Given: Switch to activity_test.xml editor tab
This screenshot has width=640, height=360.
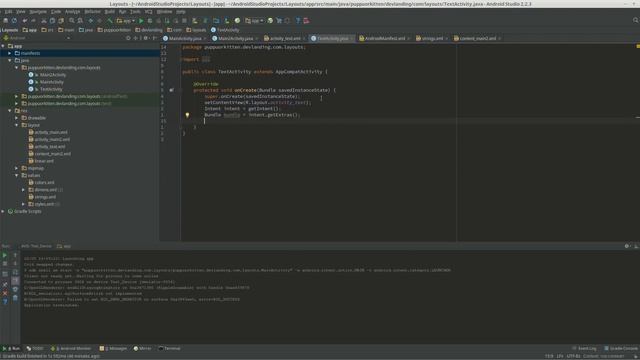Looking at the screenshot, I should [x=285, y=38].
